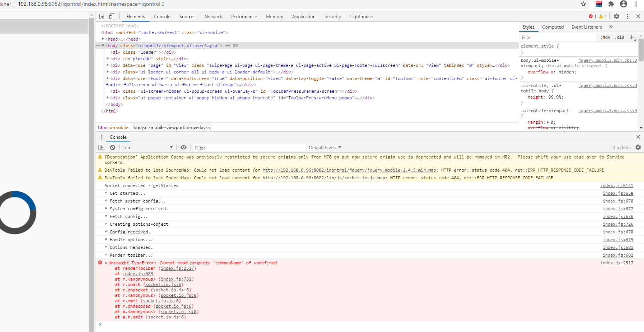
Task: Open the Memory tab
Action: pos(274,17)
